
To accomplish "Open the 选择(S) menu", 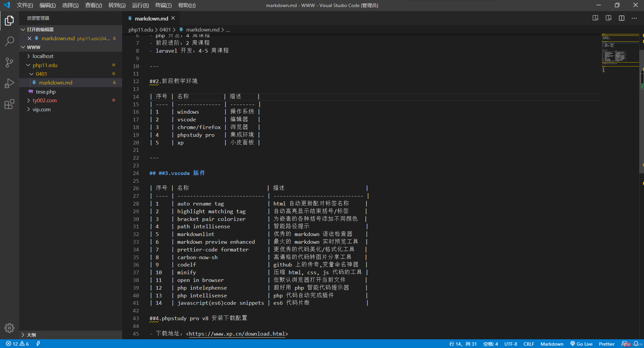I will (70, 5).
